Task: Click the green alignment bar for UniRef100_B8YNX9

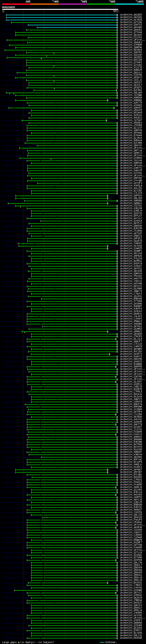Action: pyautogui.click(x=61, y=50)
